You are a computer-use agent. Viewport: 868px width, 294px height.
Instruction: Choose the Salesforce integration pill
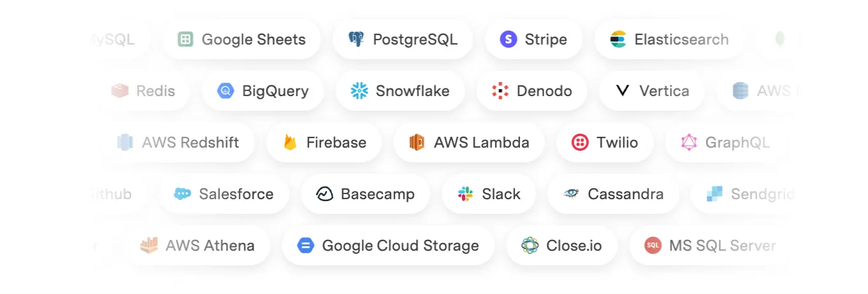(x=224, y=194)
